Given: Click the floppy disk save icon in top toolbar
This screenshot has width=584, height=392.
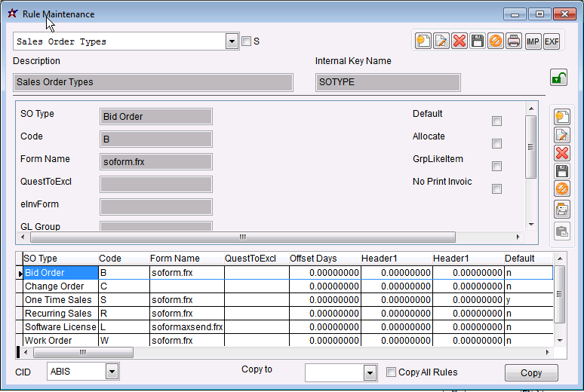Looking at the screenshot, I should click(x=478, y=41).
